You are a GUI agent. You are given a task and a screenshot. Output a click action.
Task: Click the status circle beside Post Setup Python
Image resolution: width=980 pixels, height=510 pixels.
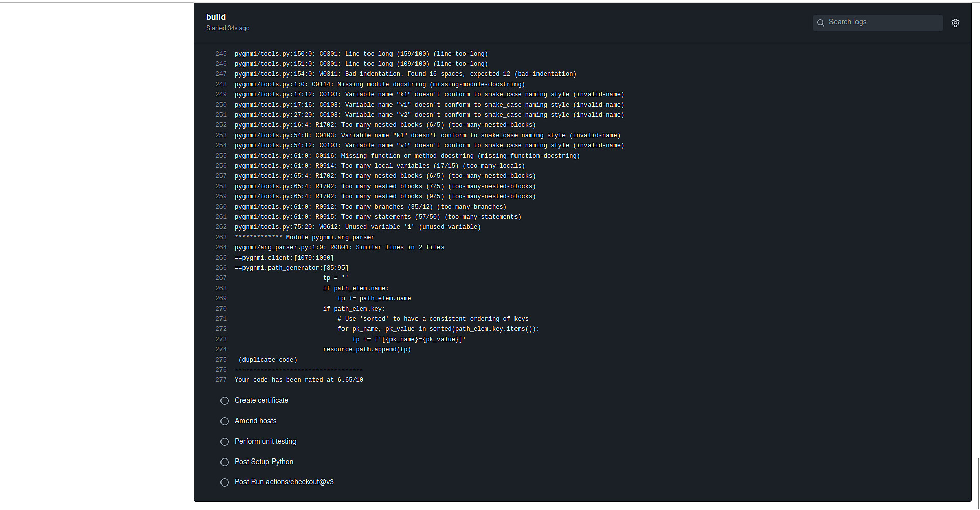click(225, 462)
